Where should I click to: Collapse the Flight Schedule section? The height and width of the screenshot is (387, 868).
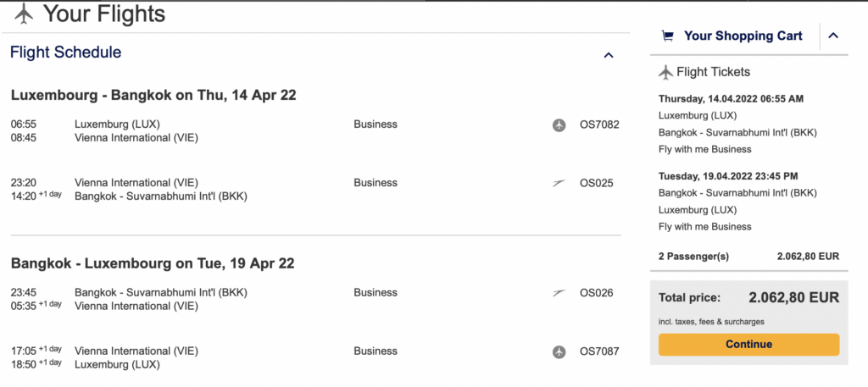click(x=608, y=55)
